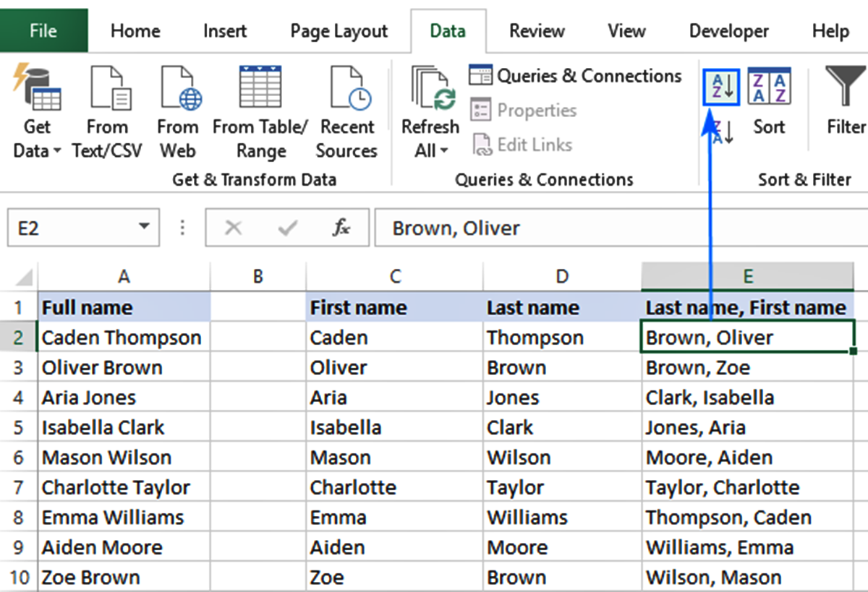Click the Insert Function fx button

click(341, 228)
